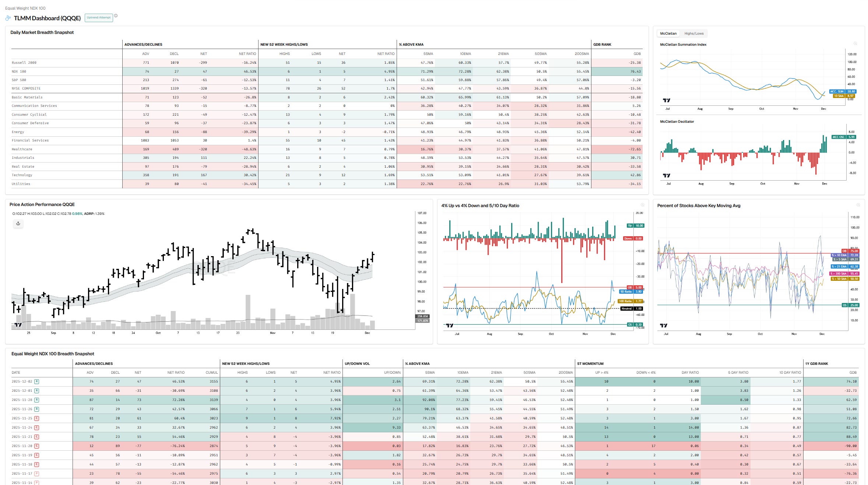Switch to the Highs/Lows tab
This screenshot has width=868, height=485.
click(694, 34)
